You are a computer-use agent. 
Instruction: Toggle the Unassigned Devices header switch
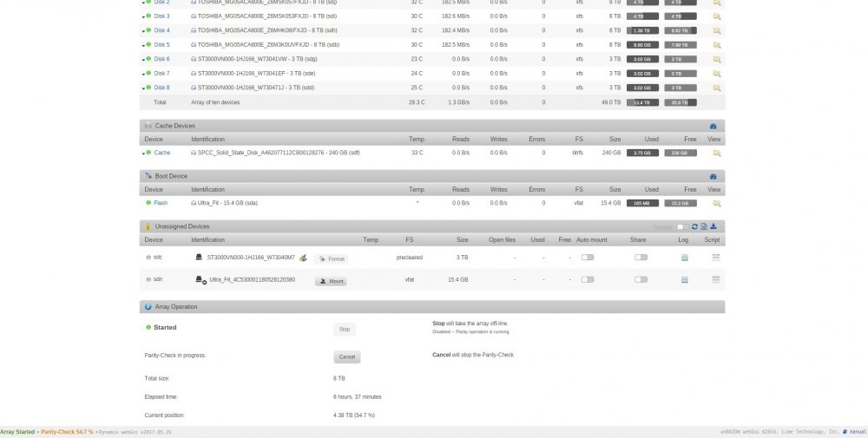coord(682,226)
